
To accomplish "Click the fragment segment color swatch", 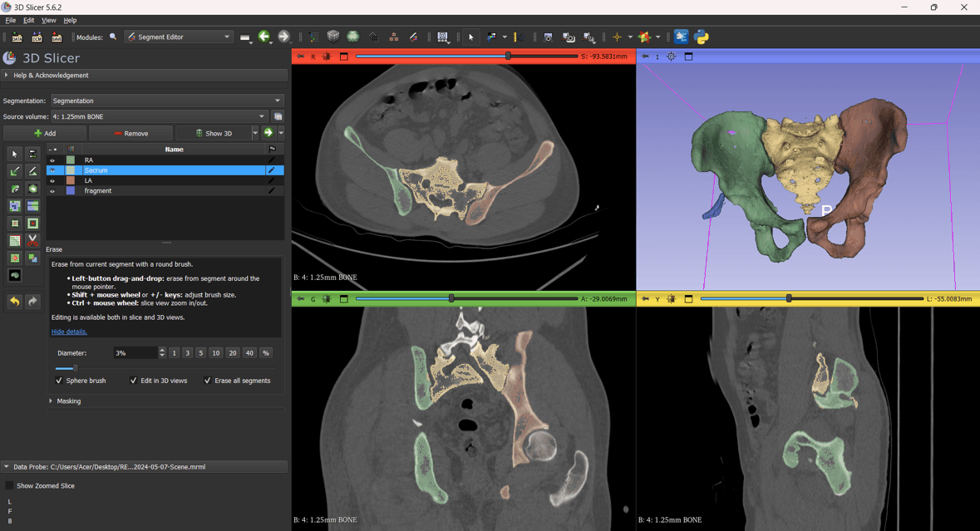I will pos(71,190).
